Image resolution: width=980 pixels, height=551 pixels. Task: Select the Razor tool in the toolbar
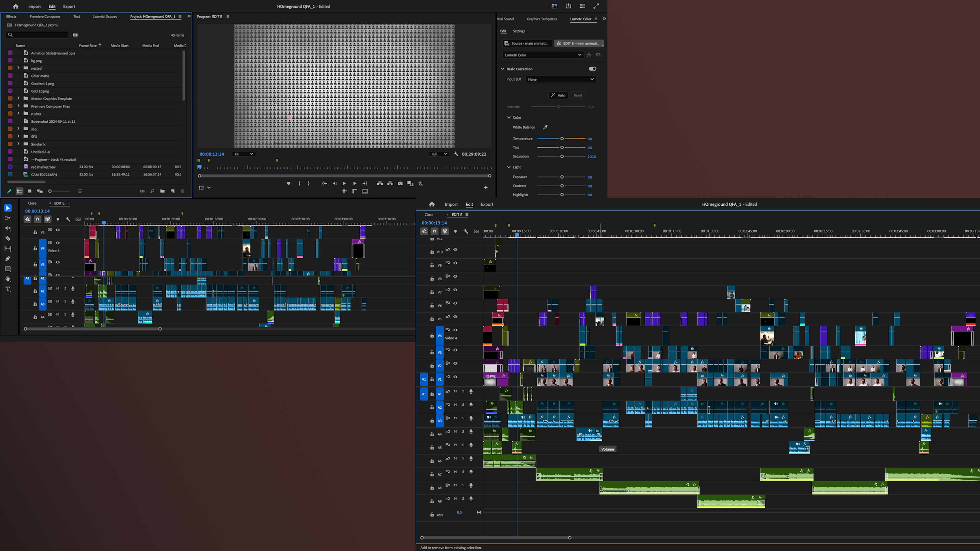(x=8, y=239)
